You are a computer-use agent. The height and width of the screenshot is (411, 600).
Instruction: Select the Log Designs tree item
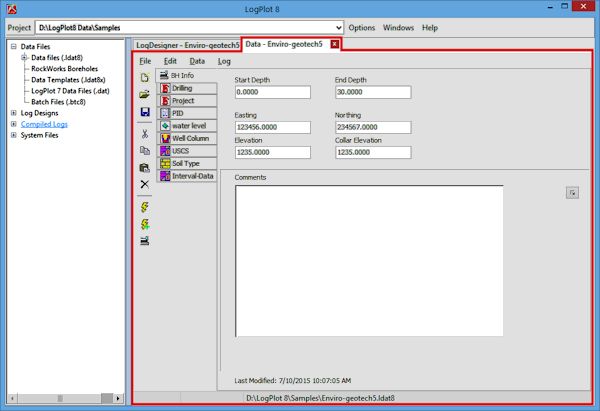(x=39, y=113)
